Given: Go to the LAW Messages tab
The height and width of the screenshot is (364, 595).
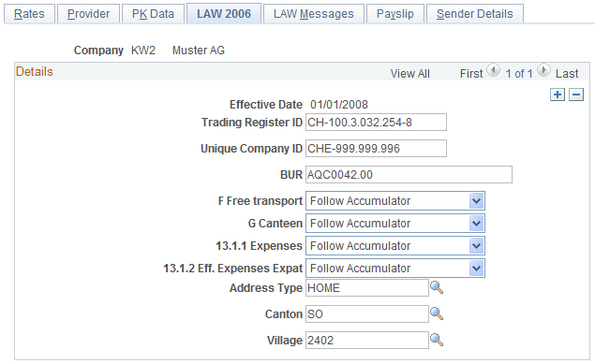Looking at the screenshot, I should pos(314,14).
